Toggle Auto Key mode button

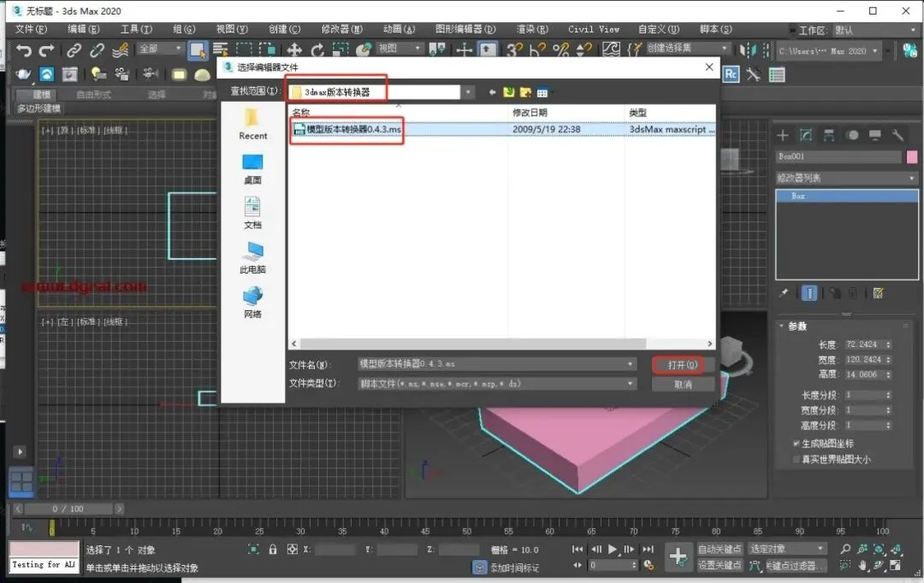pyautogui.click(x=720, y=549)
